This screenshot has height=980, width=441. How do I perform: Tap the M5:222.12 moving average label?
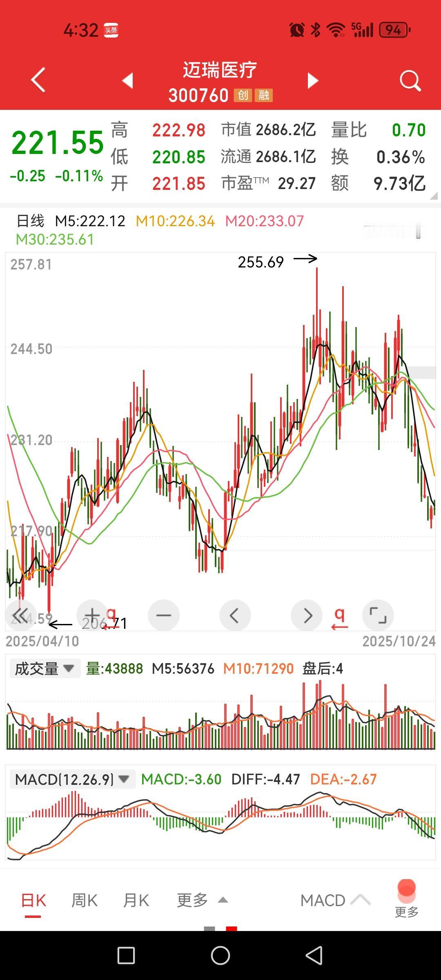tap(90, 221)
